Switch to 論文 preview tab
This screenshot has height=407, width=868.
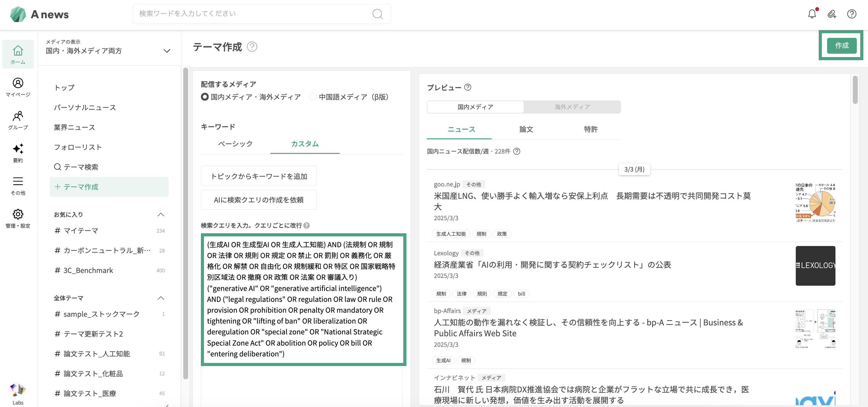(x=526, y=129)
